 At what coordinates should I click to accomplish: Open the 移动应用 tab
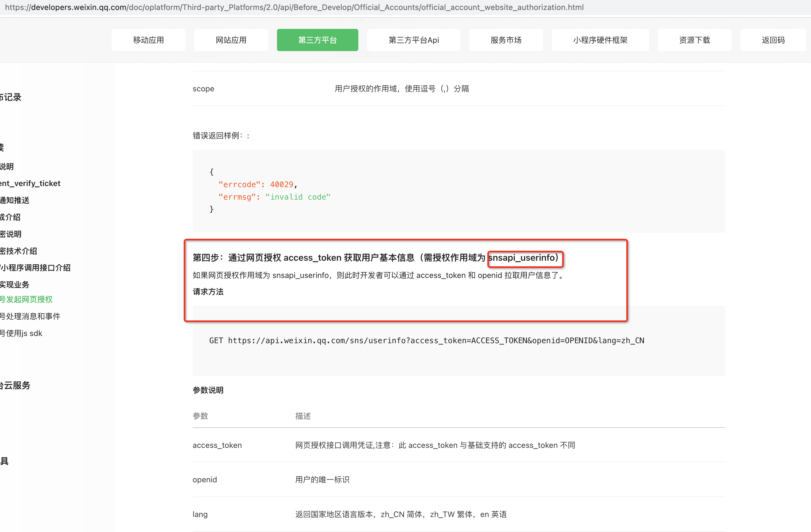[x=148, y=40]
